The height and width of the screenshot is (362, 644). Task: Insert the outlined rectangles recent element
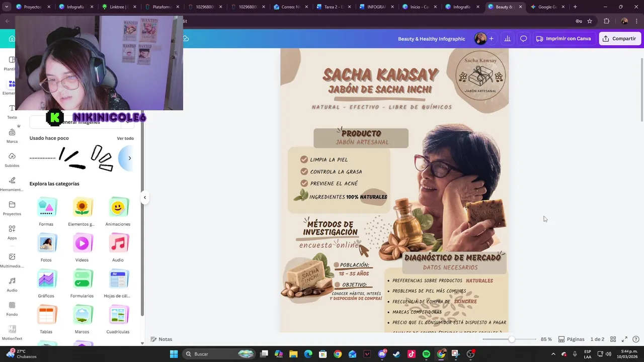coord(102,158)
